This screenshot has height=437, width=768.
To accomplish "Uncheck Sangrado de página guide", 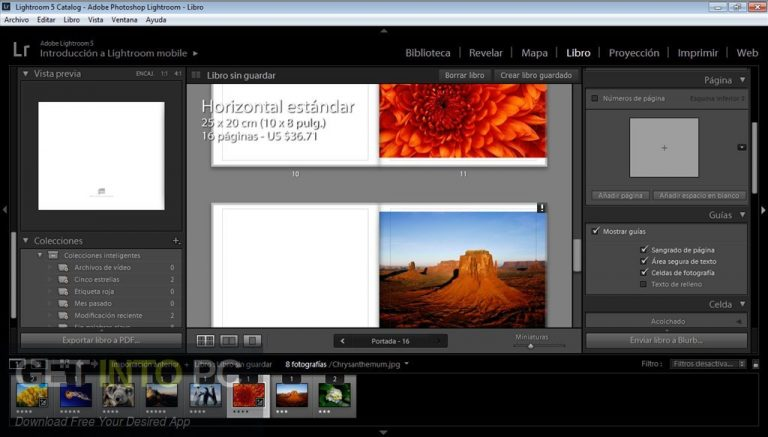I will (644, 249).
